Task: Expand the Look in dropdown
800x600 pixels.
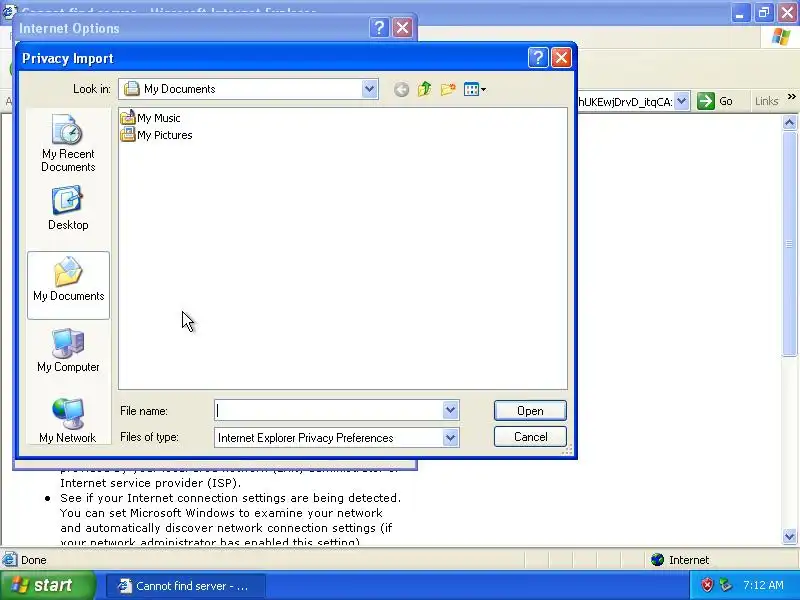Action: 369,89
